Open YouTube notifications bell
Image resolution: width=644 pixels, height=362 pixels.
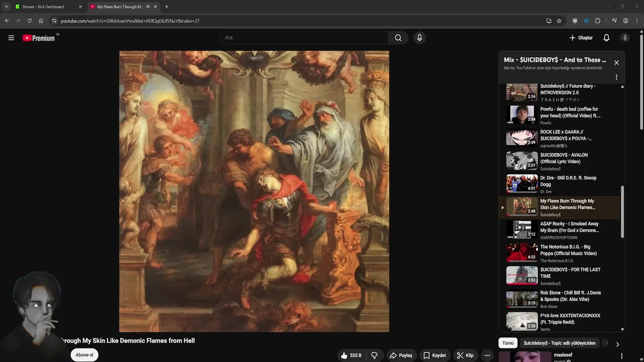pyautogui.click(x=606, y=38)
